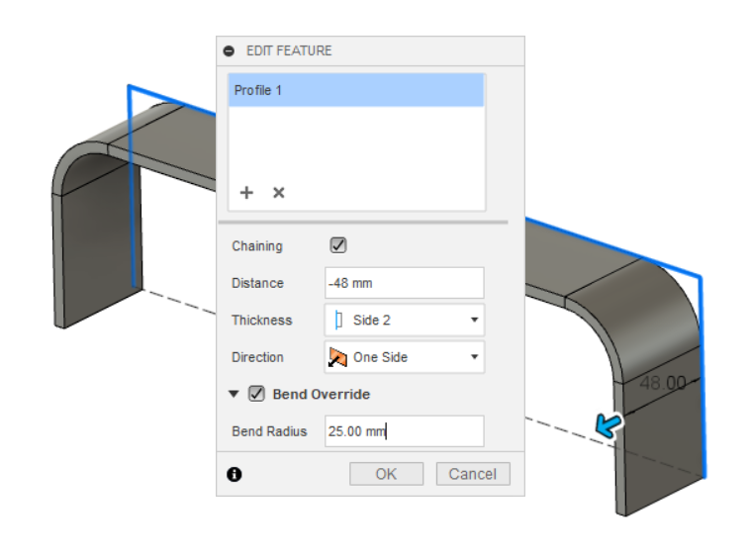This screenshot has width=750, height=560.
Task: Open the info help icon
Action: pyautogui.click(x=234, y=474)
